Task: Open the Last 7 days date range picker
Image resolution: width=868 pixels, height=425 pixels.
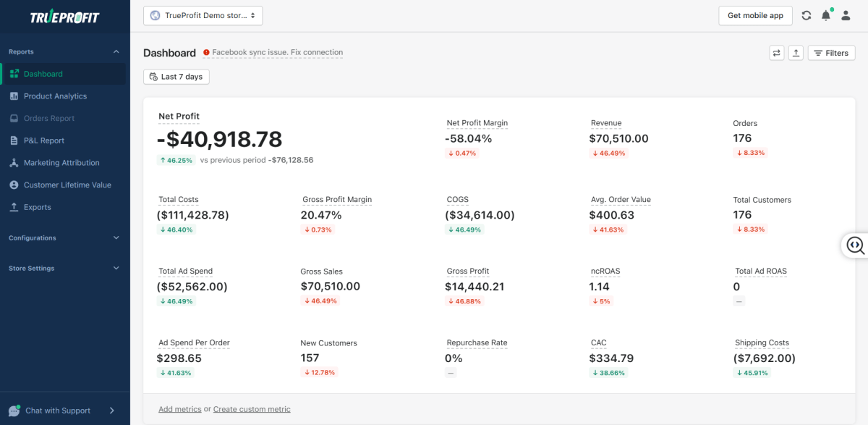Action: pyautogui.click(x=176, y=77)
